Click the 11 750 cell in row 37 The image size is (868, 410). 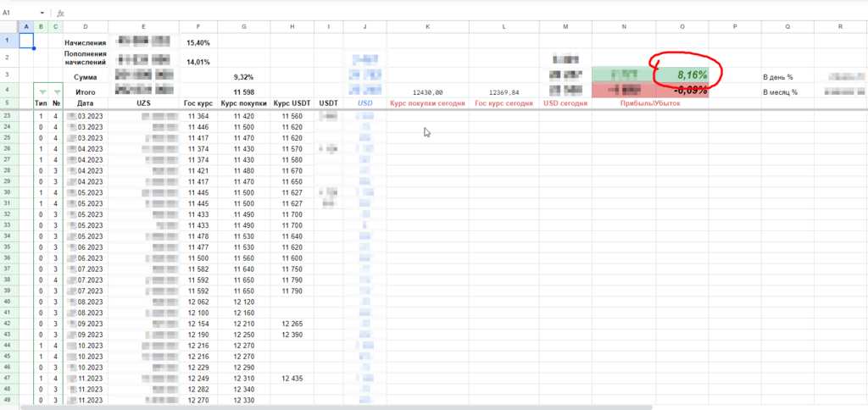pyautogui.click(x=292, y=269)
